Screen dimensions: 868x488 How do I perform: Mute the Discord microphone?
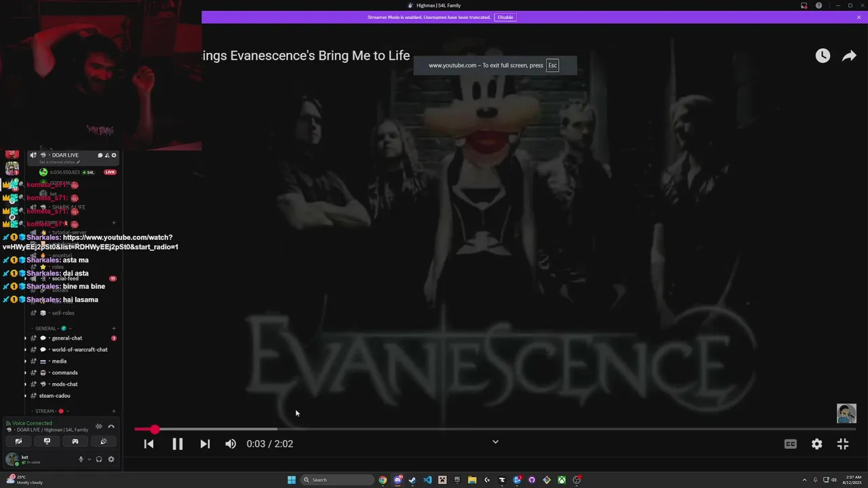81,460
